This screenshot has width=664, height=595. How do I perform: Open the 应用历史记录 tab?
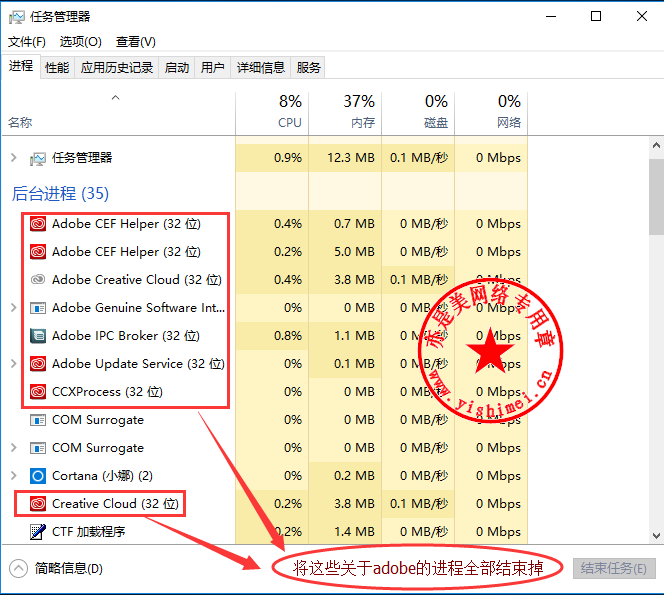[x=117, y=68]
